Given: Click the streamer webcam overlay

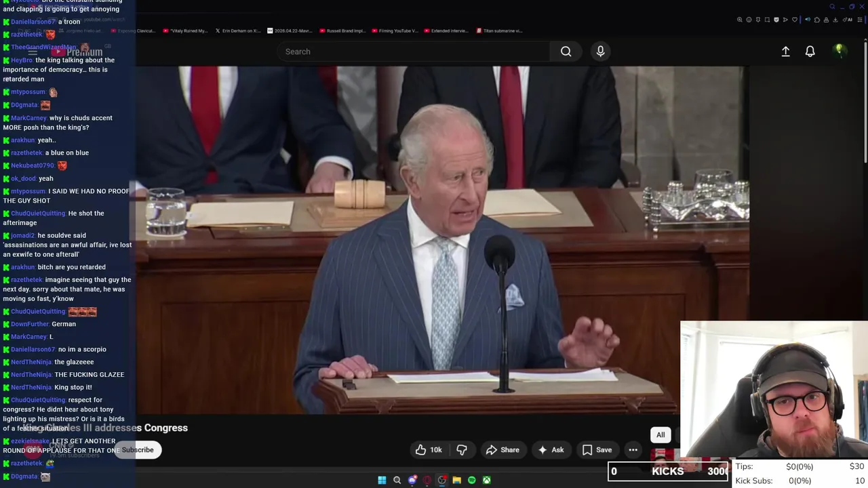Looking at the screenshot, I should (x=774, y=389).
